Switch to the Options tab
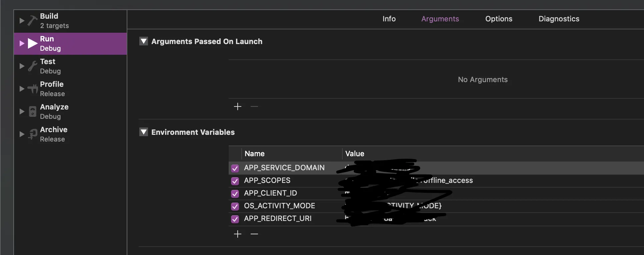Viewport: 644px width, 255px height. point(499,19)
